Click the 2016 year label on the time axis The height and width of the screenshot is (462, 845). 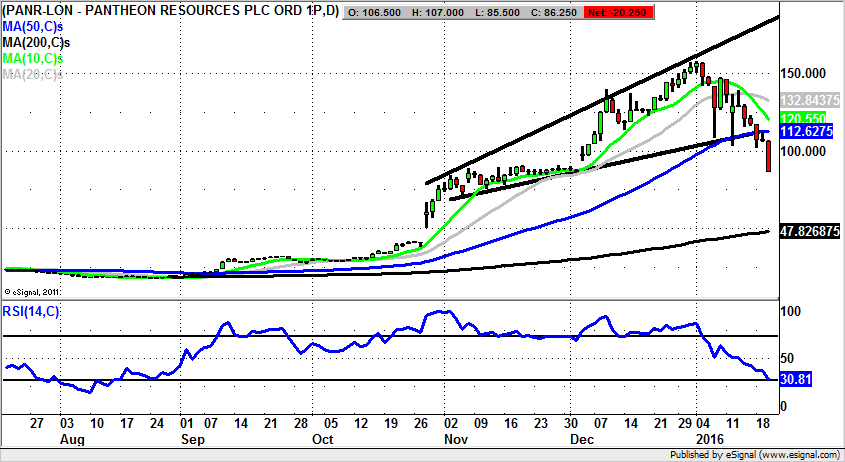(711, 439)
